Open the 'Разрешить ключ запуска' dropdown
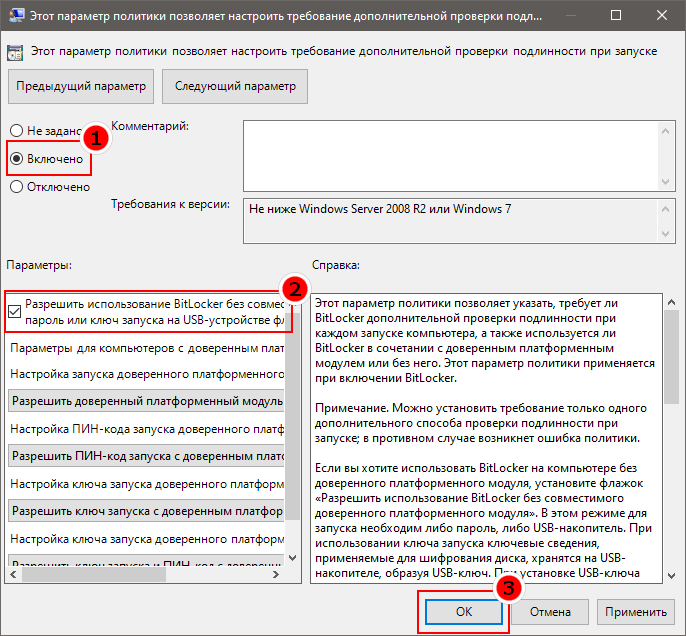 coord(147,511)
